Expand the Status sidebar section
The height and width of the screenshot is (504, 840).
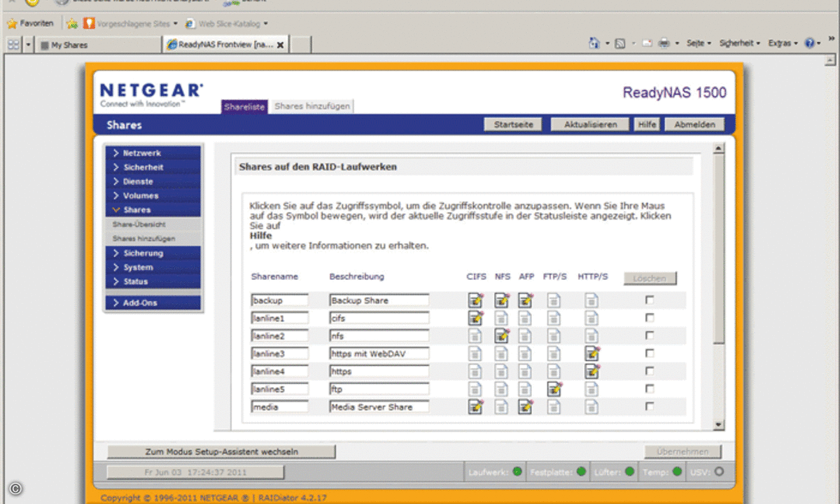coord(153,281)
